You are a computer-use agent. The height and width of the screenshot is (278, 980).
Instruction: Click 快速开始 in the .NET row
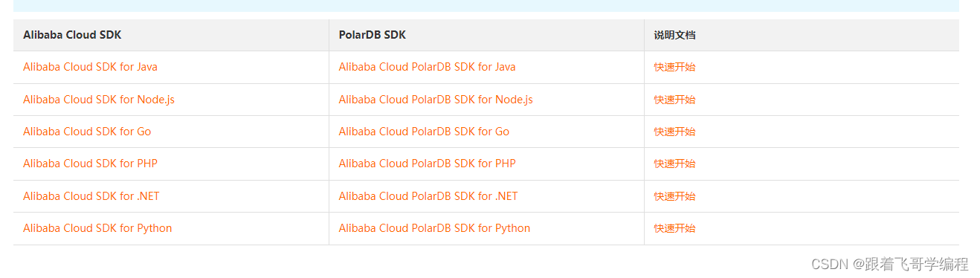coord(674,196)
